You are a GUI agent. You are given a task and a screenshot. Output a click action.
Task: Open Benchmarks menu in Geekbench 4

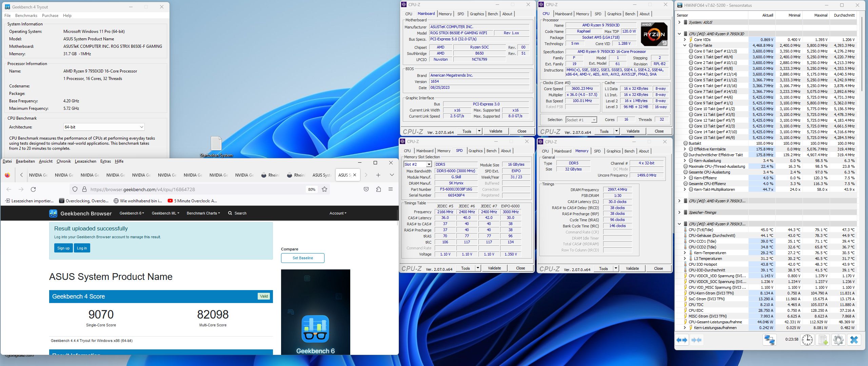click(x=26, y=16)
